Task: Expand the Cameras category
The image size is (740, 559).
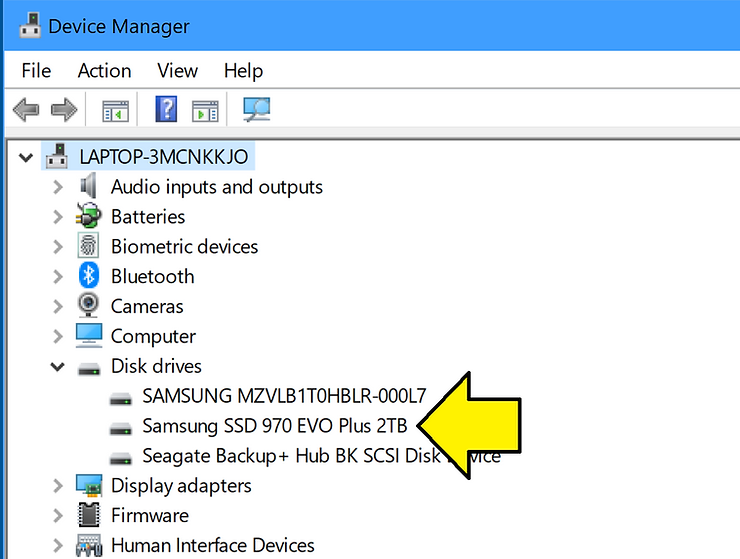Action: pyautogui.click(x=58, y=306)
